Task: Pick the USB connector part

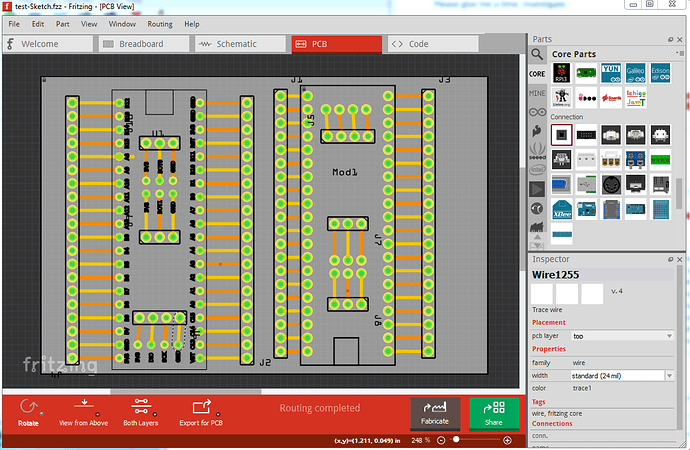Action: (586, 184)
